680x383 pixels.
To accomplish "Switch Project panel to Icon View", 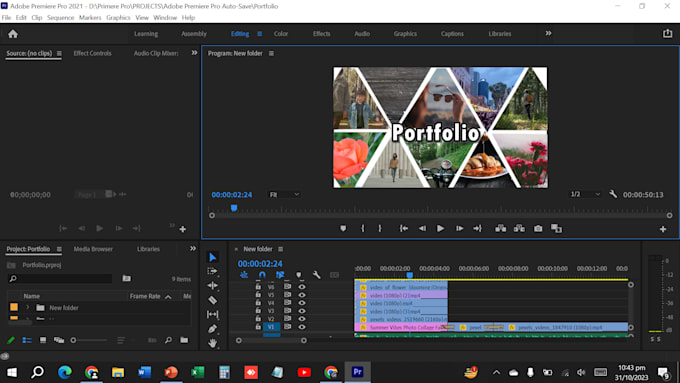I will click(43, 340).
